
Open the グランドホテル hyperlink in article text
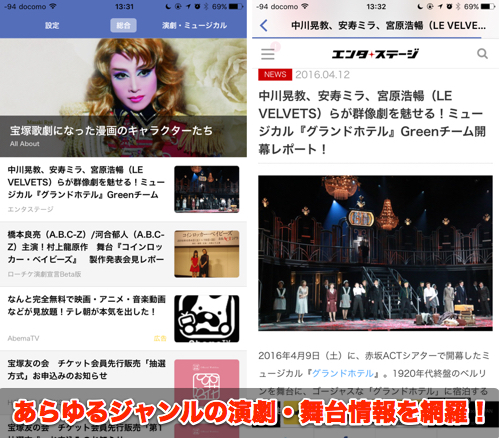tap(343, 373)
